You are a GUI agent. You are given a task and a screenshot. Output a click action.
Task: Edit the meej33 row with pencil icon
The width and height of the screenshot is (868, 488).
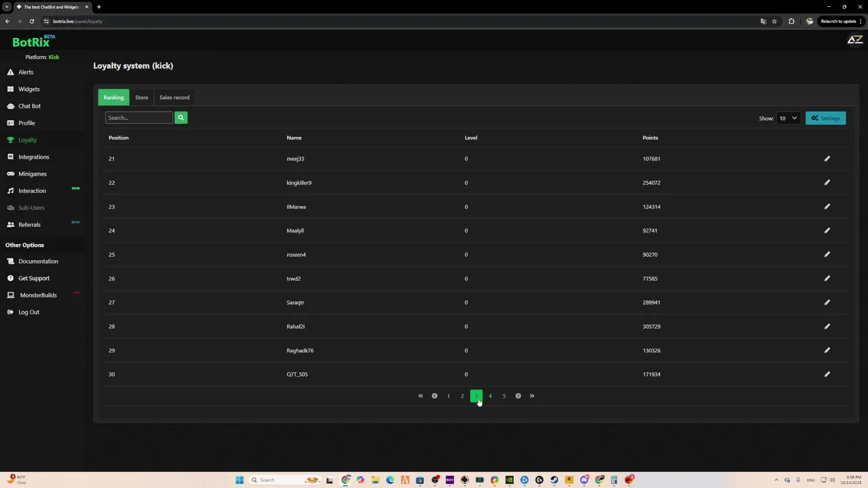[827, 159]
